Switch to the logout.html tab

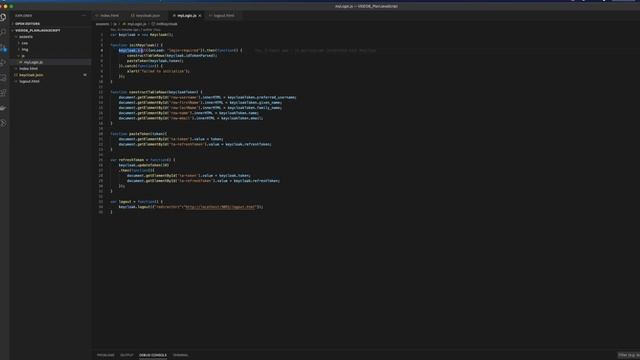click(224, 16)
